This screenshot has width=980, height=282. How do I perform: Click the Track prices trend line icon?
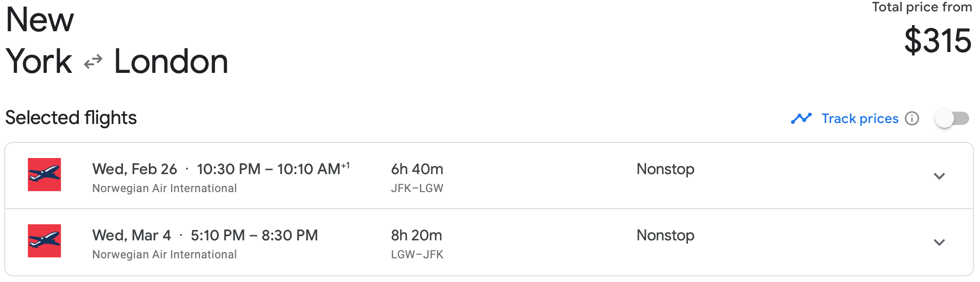(801, 118)
